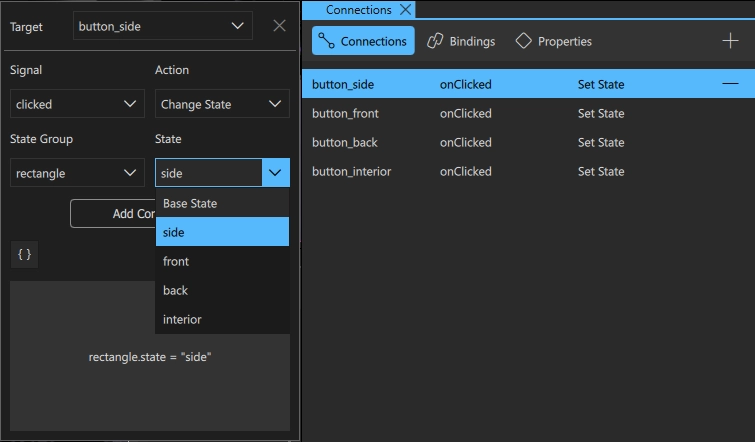Click the plus icon to add connection
The image size is (755, 442).
click(x=730, y=41)
